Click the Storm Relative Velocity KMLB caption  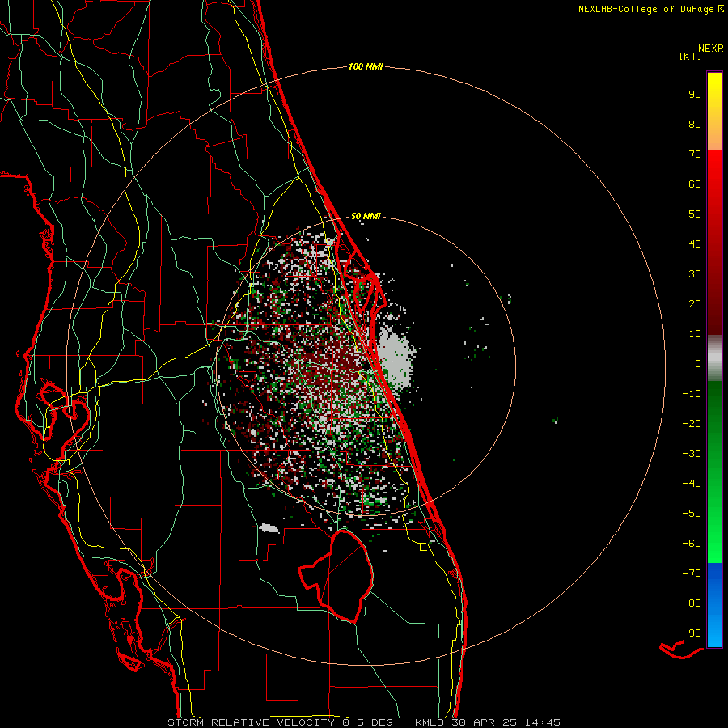[364, 722]
